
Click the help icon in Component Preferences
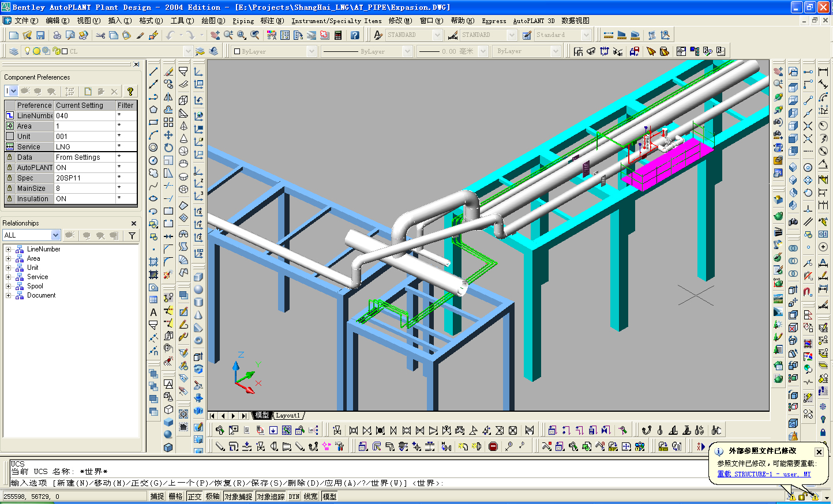pos(130,91)
